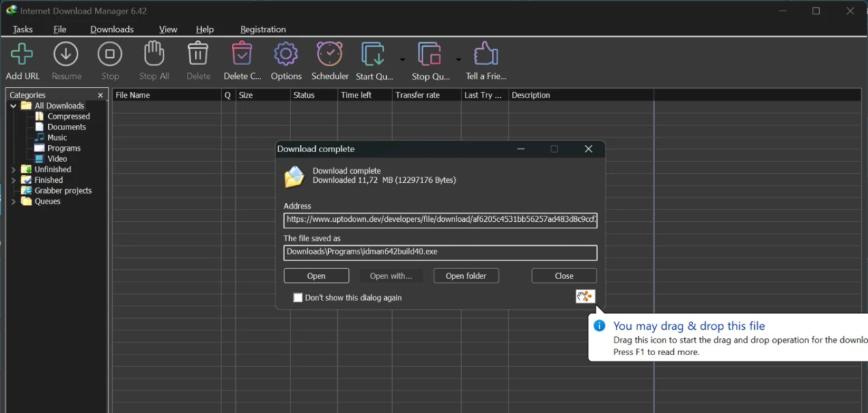
Task: Open the Registration menu
Action: tap(263, 29)
